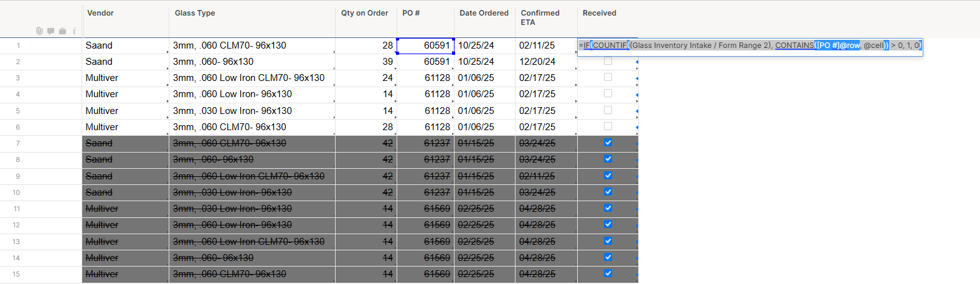Uncheck the Received box in row 14

[608, 257]
